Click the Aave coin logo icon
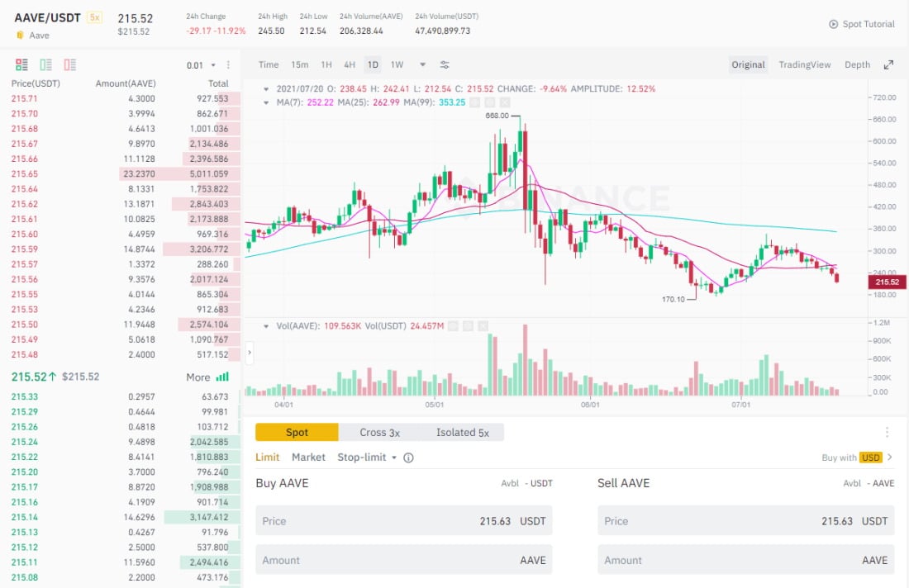The height and width of the screenshot is (588, 909). tap(20, 36)
